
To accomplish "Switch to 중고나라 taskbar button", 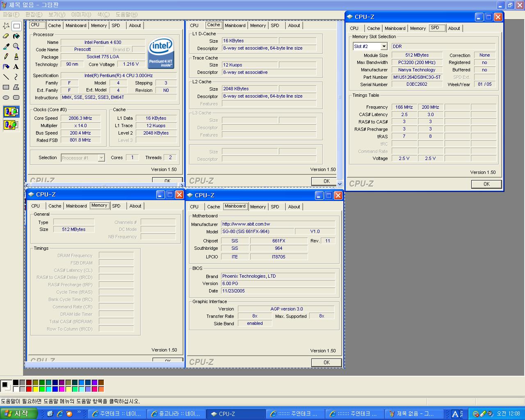I will [x=176, y=414].
